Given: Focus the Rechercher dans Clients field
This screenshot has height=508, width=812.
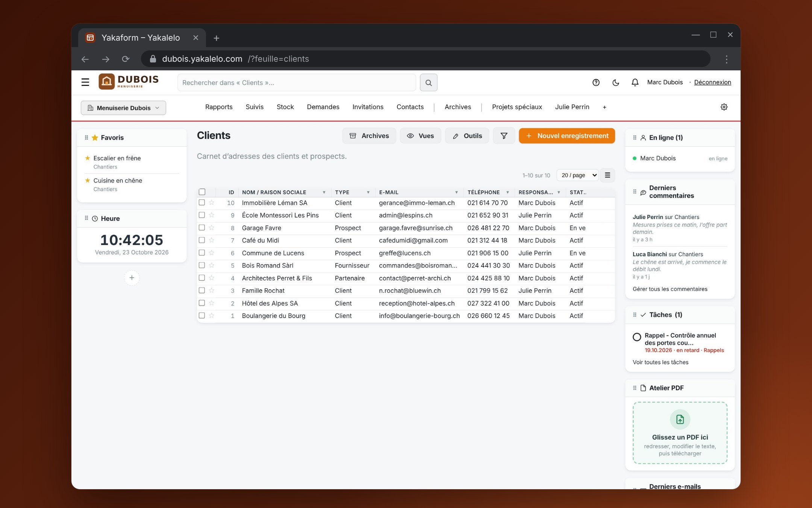Looking at the screenshot, I should click(297, 82).
